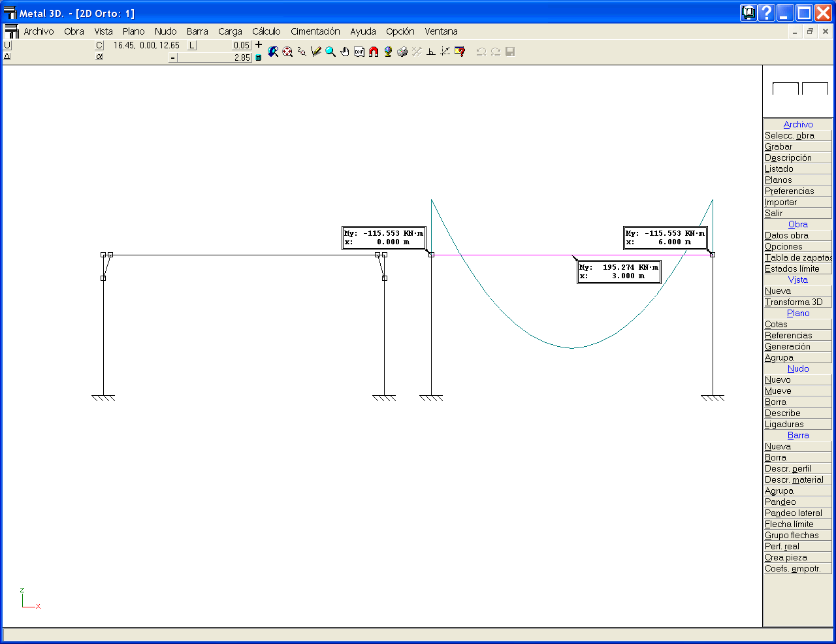Screen dimensions: 836x644
Task: Click the plus sign next to 0.05
Action: pyautogui.click(x=259, y=44)
